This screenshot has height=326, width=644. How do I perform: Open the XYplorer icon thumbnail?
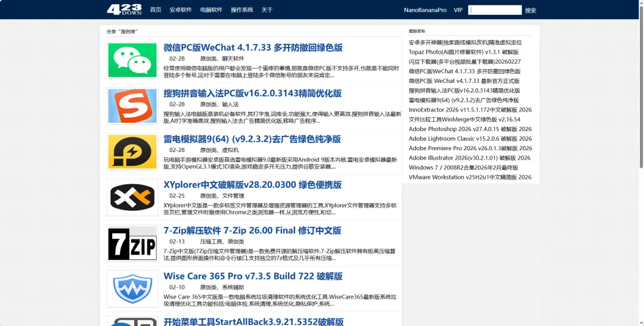click(x=132, y=197)
